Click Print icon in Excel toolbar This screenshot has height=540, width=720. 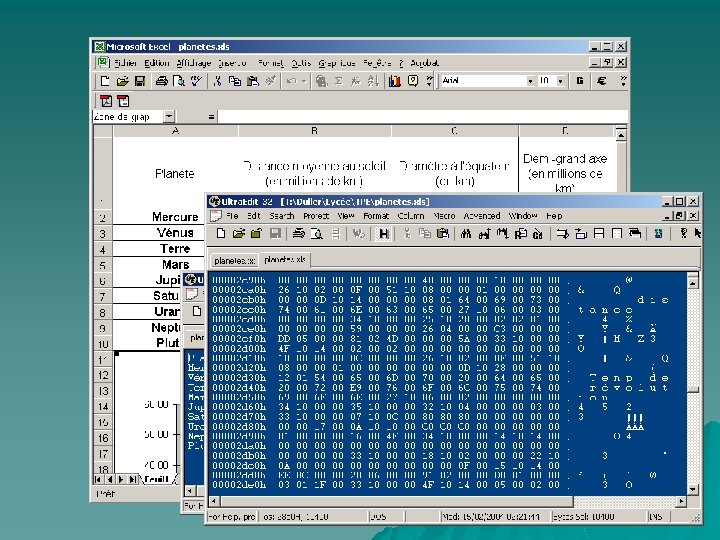pyautogui.click(x=161, y=81)
